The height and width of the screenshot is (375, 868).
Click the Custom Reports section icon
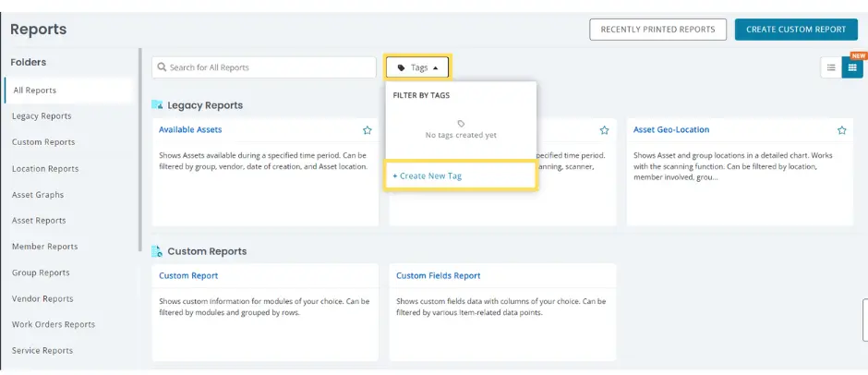(158, 251)
